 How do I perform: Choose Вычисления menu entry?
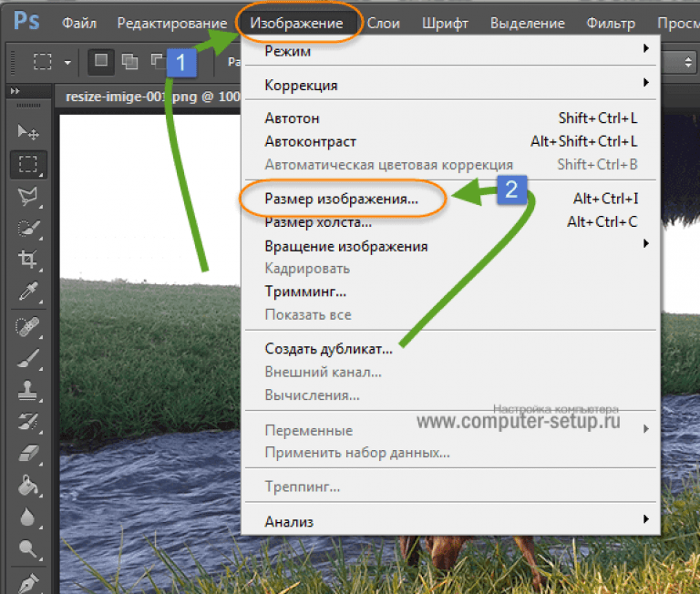[451, 395]
